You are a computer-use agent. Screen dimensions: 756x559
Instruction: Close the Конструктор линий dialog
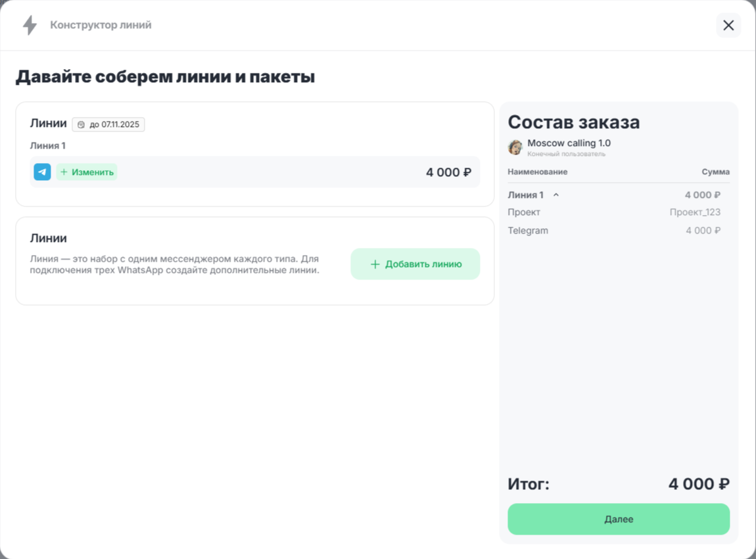point(728,25)
